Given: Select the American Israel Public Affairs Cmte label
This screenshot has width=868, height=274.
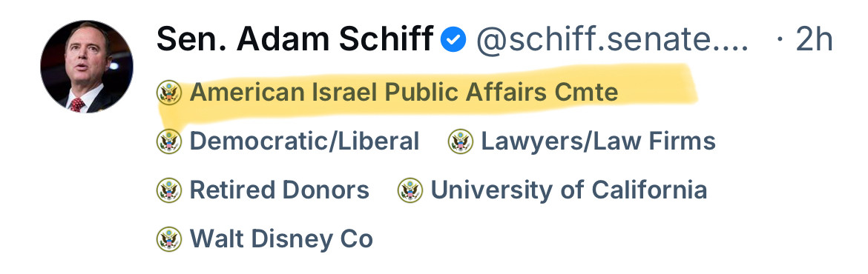Looking at the screenshot, I should tap(404, 93).
